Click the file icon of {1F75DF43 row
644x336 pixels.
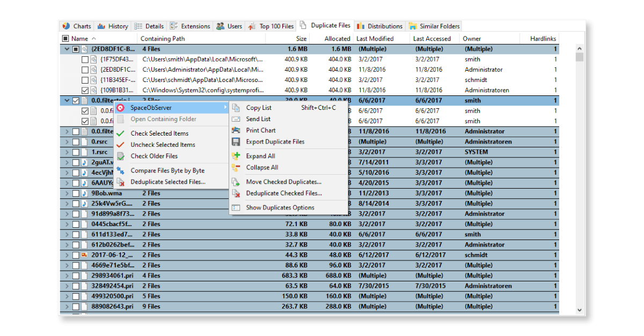94,59
